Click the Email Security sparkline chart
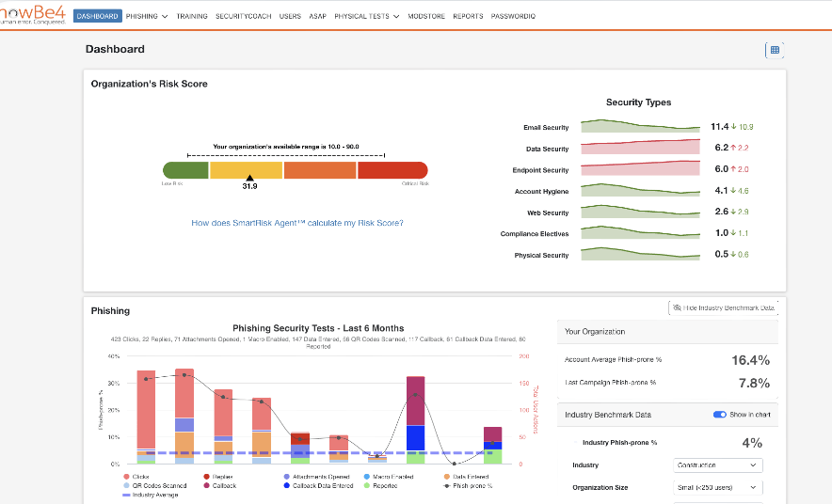The width and height of the screenshot is (832, 504). [x=640, y=126]
